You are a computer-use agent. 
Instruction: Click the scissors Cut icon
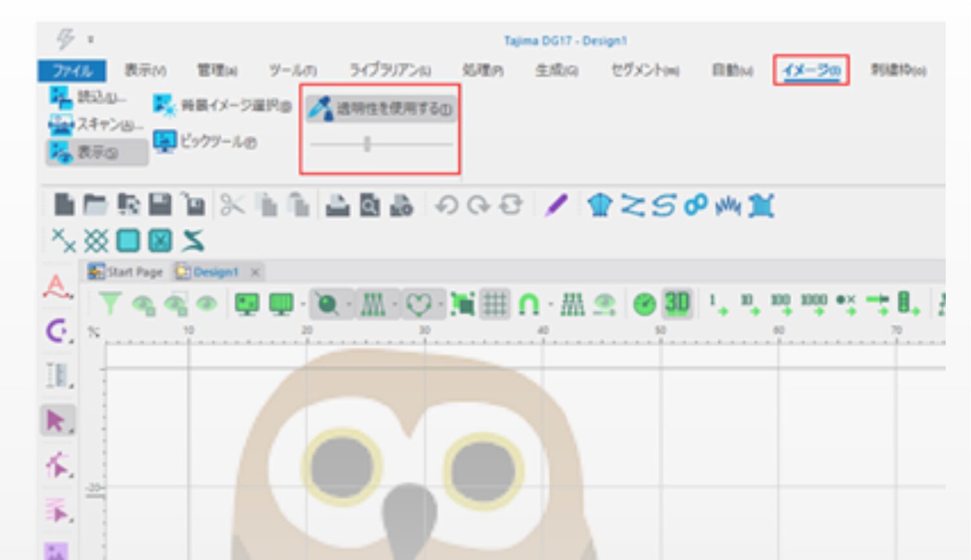click(232, 205)
